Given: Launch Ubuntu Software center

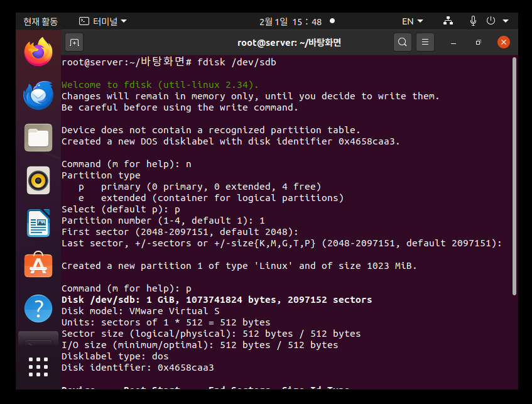Looking at the screenshot, I should [38, 265].
